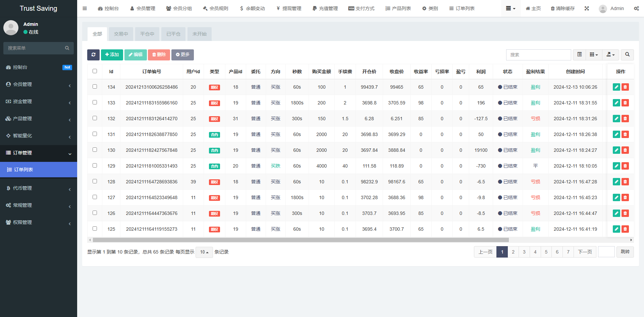Check the checkbox for order 134
This screenshot has width=644, height=317.
(95, 87)
